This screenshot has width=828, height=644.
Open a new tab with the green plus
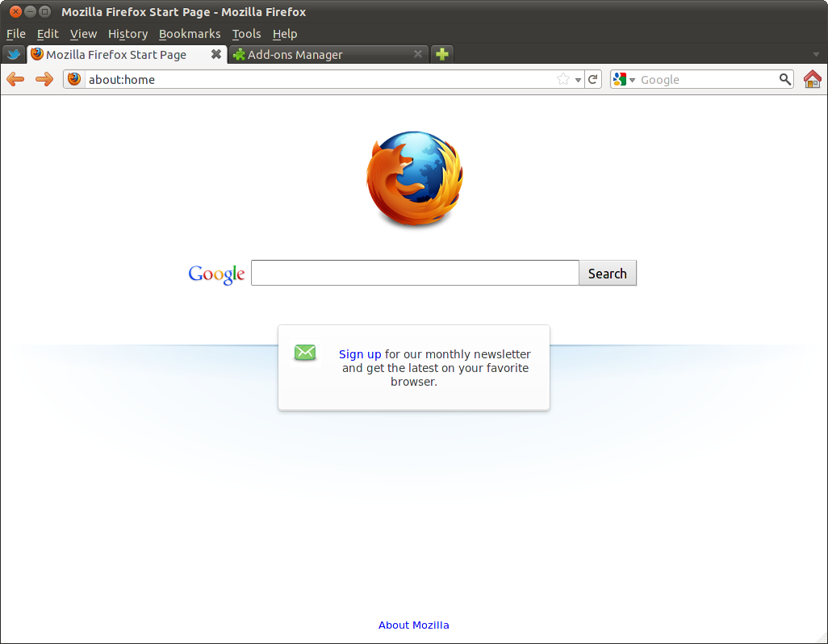(x=442, y=54)
